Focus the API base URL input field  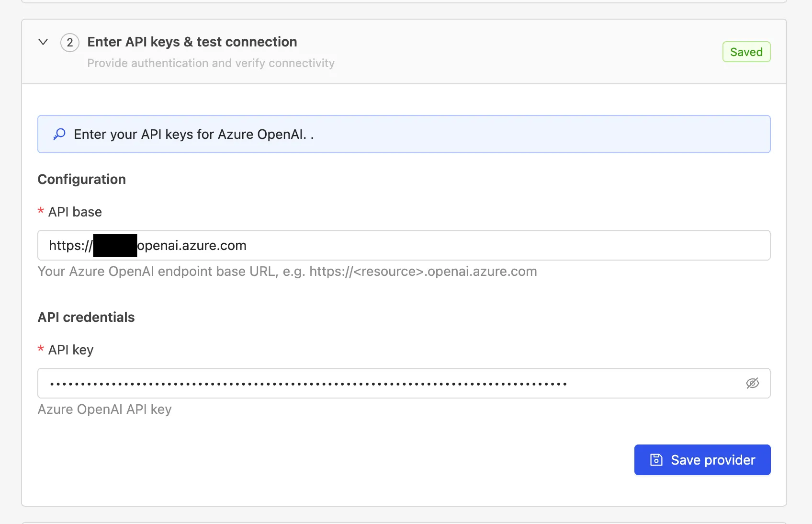tap(431, 245)
